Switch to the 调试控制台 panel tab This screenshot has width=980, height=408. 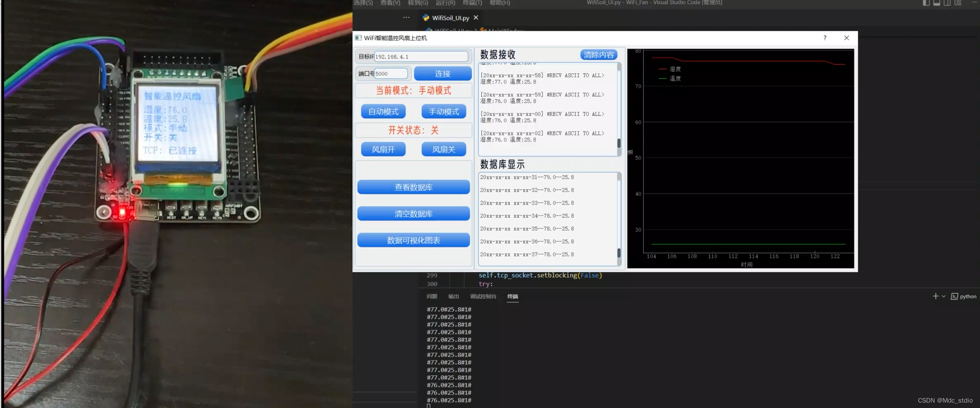pyautogui.click(x=483, y=297)
